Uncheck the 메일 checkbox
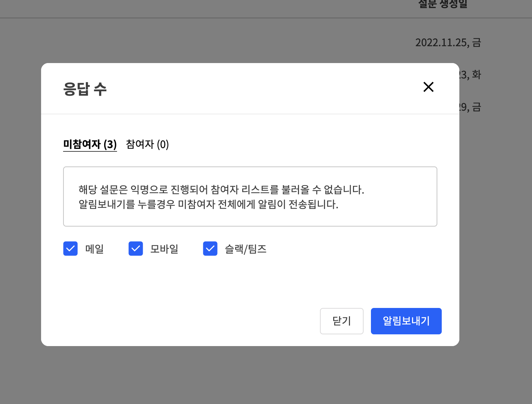The height and width of the screenshot is (404, 532). [x=70, y=249]
